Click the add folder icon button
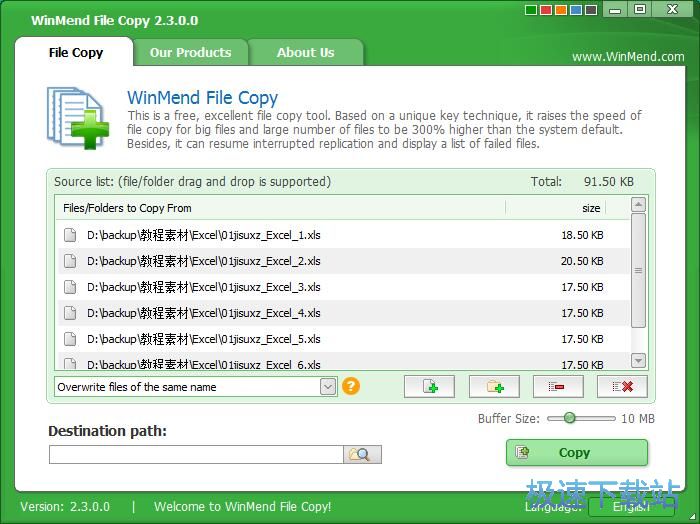This screenshot has height=524, width=700. point(494,387)
